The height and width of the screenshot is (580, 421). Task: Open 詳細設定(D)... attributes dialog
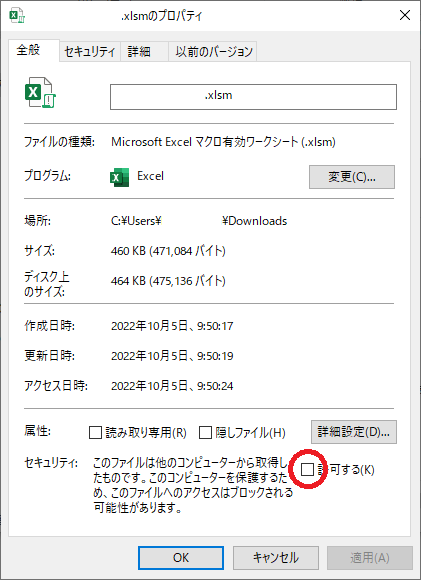point(354,432)
